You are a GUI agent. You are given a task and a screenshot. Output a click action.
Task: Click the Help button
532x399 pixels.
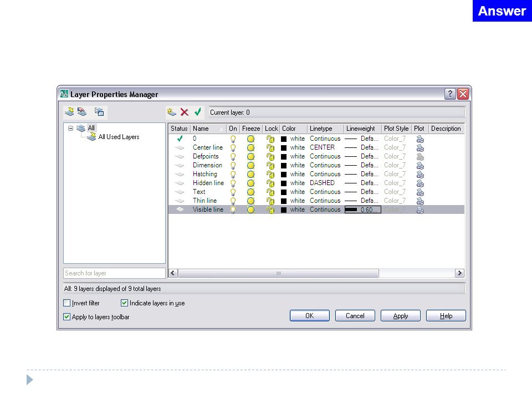(446, 315)
